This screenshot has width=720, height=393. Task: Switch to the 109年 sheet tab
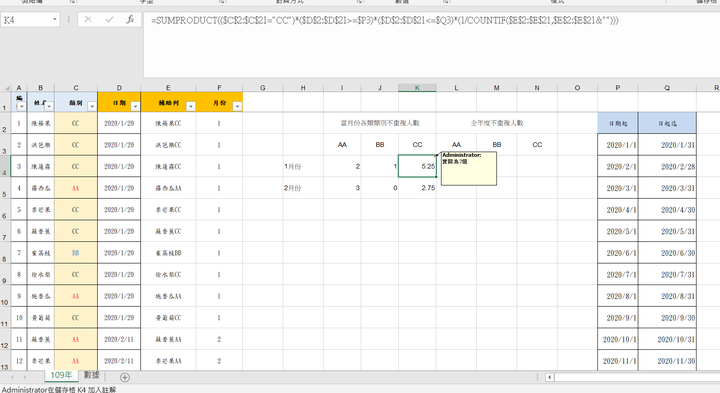(61, 375)
